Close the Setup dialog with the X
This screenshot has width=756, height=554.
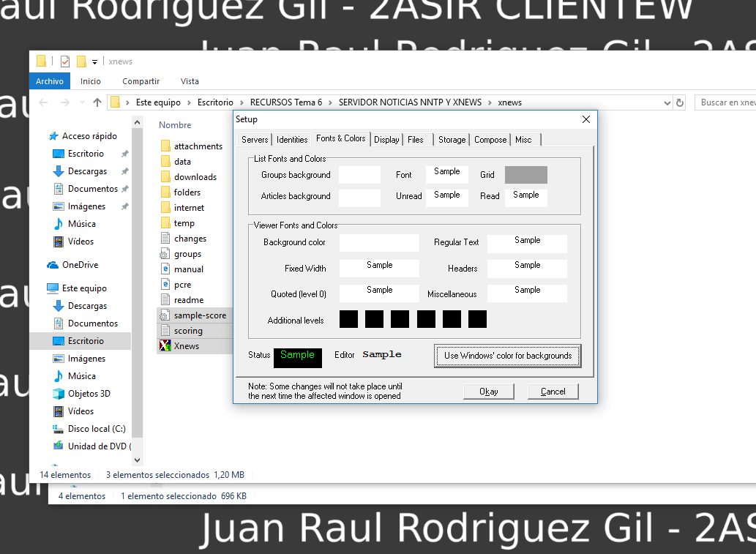pos(585,119)
